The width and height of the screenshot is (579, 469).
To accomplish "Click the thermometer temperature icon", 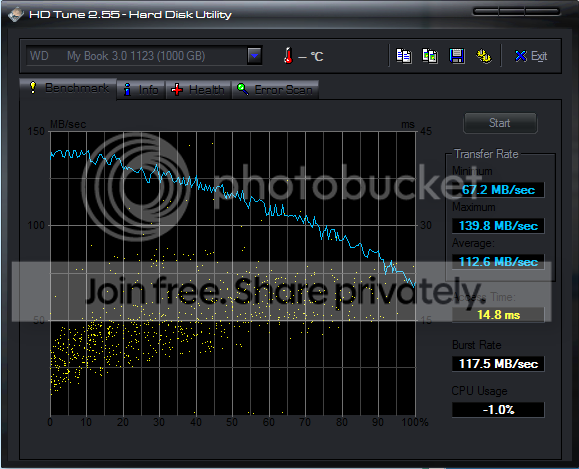I will pyautogui.click(x=288, y=56).
